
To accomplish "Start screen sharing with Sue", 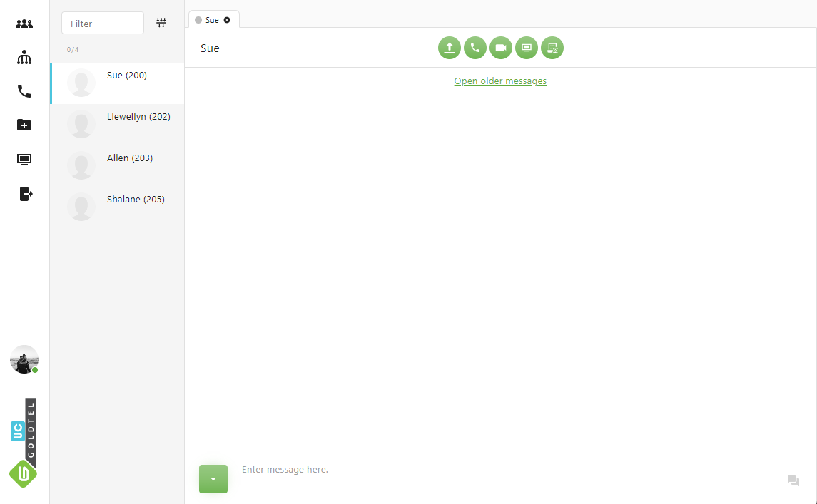I will tap(527, 48).
